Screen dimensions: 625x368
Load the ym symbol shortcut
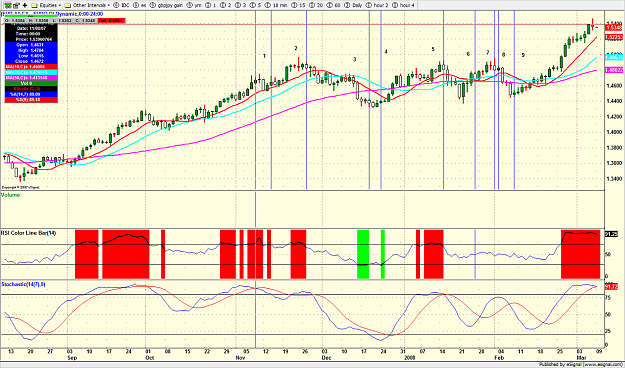(x=195, y=6)
